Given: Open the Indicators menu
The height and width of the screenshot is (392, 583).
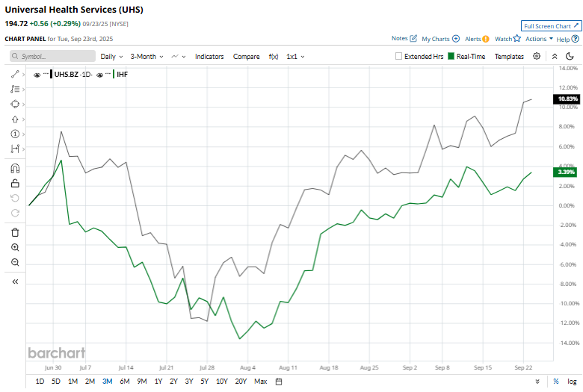Looking at the screenshot, I should 209,57.
